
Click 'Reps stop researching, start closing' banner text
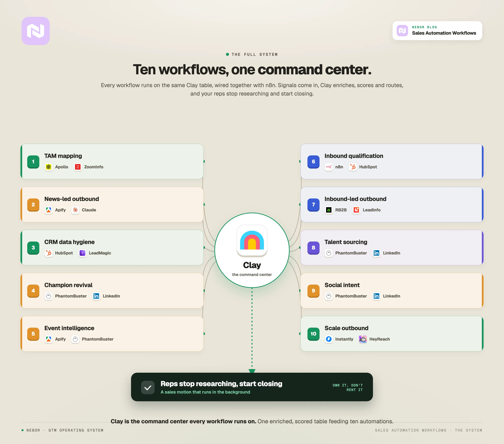(221, 384)
